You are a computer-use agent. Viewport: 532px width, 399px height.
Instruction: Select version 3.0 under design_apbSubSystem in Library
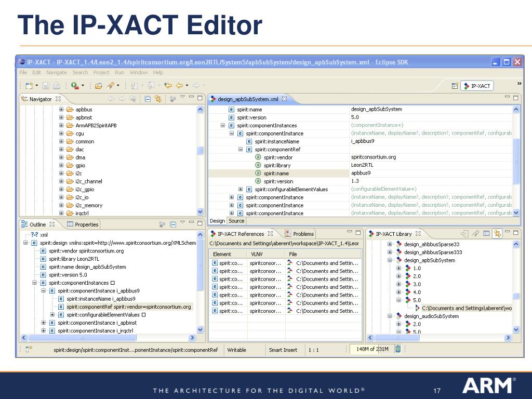[x=417, y=284]
